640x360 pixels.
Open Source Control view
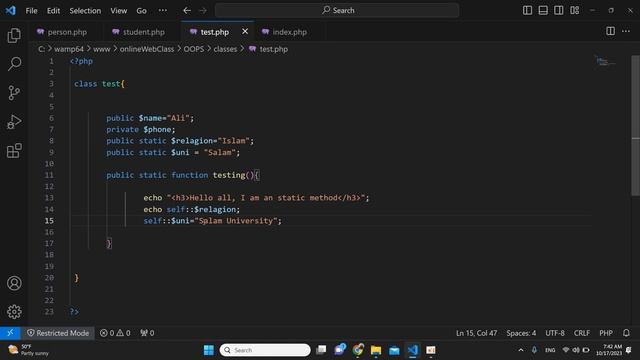tap(14, 93)
